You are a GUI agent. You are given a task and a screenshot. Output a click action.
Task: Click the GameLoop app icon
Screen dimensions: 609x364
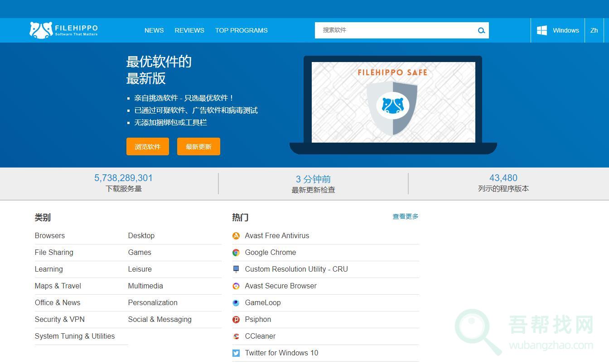(x=236, y=303)
